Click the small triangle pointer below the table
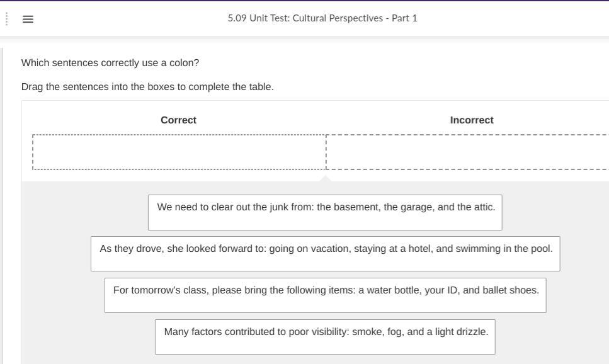This screenshot has height=364, width=609. tap(326, 179)
